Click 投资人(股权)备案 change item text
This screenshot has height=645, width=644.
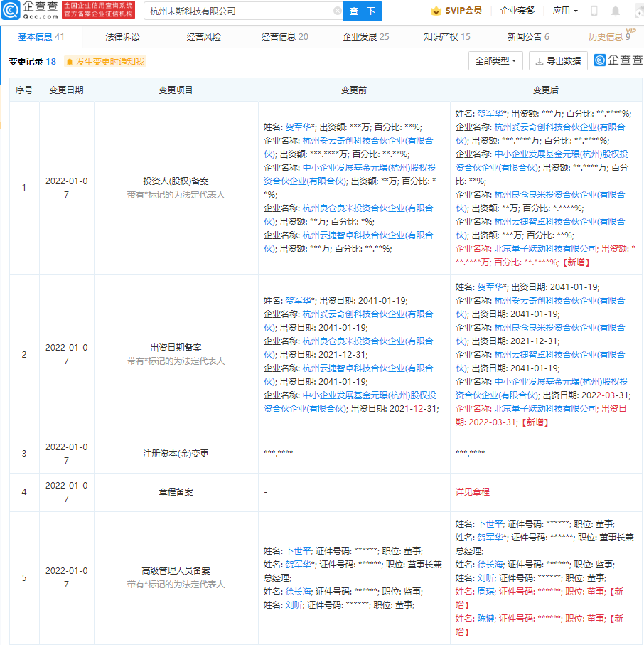click(x=176, y=181)
